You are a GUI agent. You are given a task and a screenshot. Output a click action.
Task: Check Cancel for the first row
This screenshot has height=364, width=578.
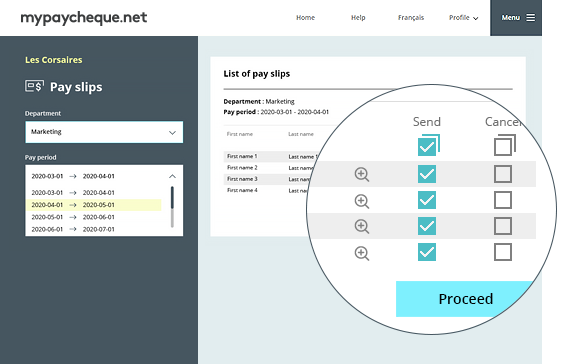(503, 174)
